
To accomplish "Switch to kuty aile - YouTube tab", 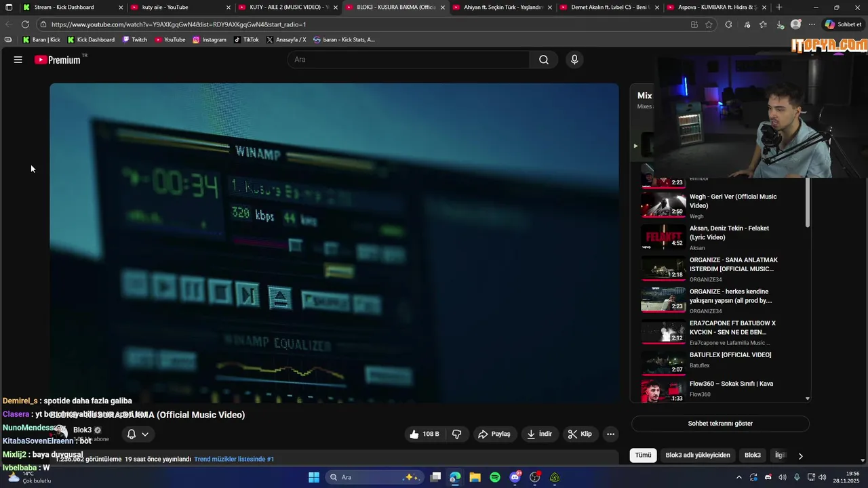I will tap(181, 7).
